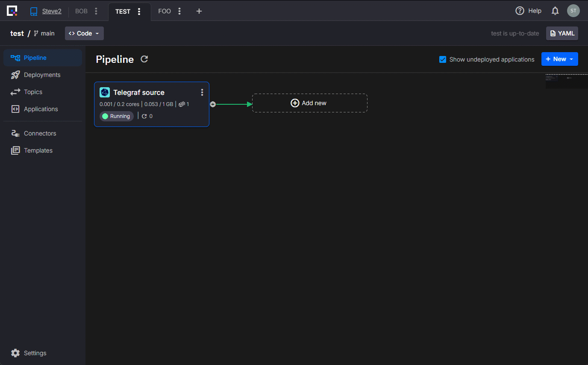Image resolution: width=588 pixels, height=365 pixels.
Task: Expand the Code dropdown
Action: point(84,33)
